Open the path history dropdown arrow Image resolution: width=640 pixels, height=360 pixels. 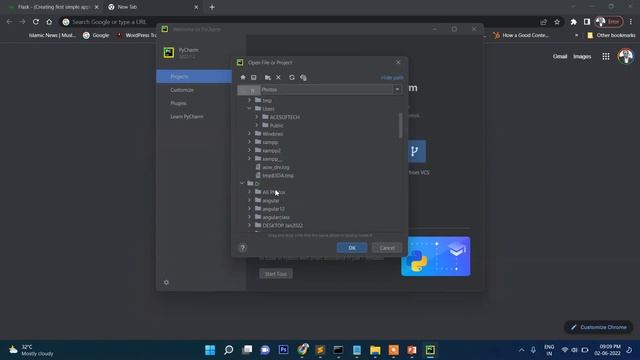click(397, 89)
